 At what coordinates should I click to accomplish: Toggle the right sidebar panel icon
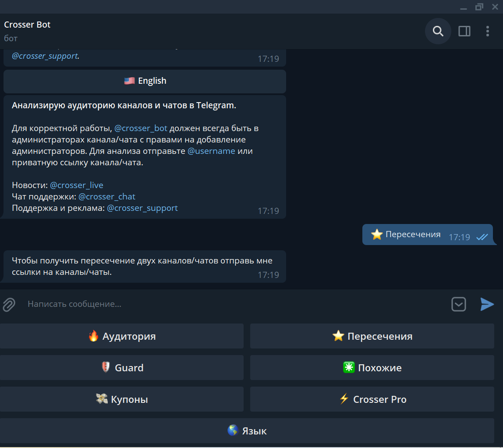click(464, 31)
